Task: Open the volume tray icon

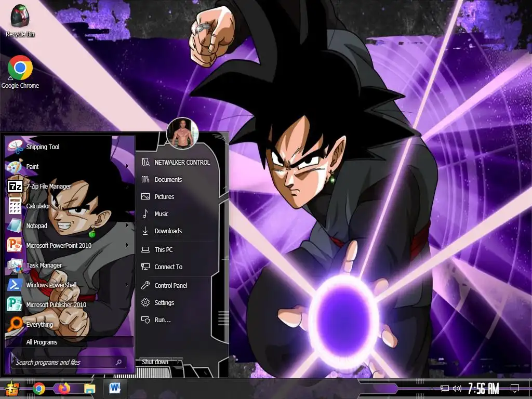Action: pyautogui.click(x=457, y=389)
